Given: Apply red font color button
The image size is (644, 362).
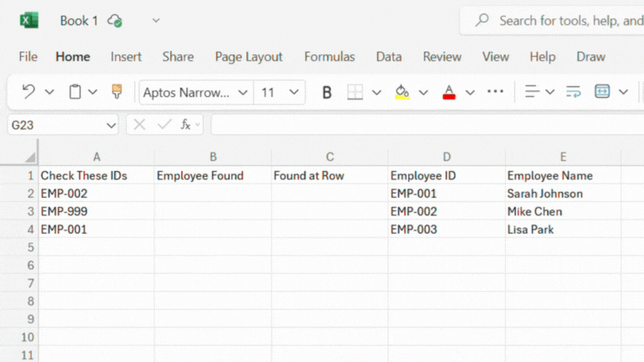Looking at the screenshot, I should [x=449, y=92].
